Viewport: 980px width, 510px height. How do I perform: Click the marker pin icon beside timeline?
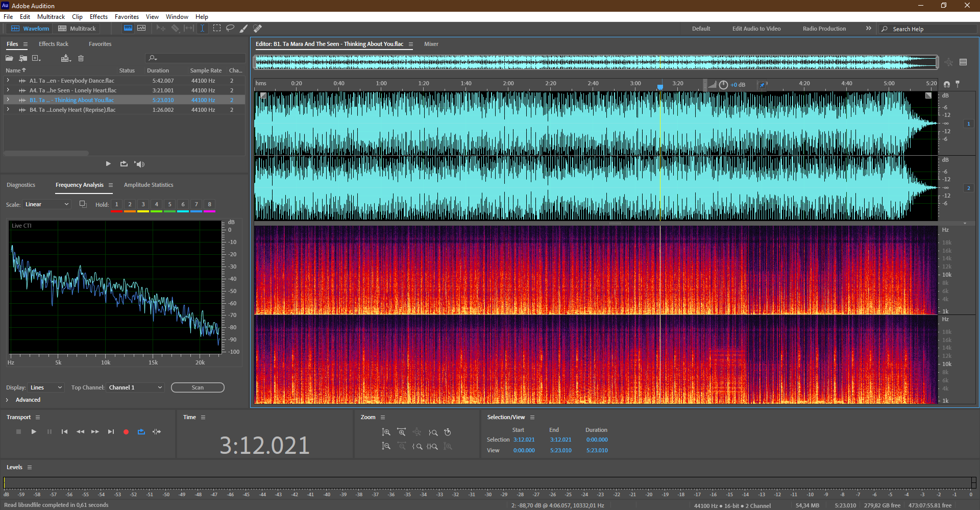point(958,84)
